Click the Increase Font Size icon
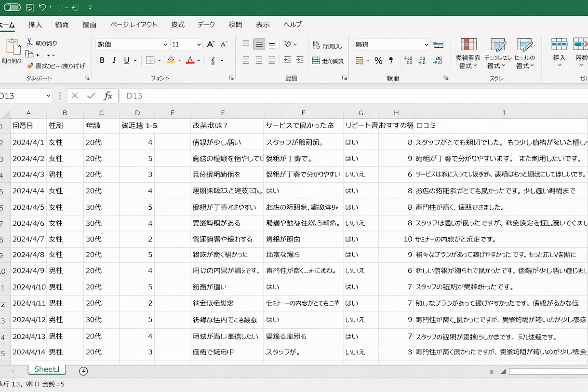This screenshot has width=588, height=392. [x=211, y=44]
